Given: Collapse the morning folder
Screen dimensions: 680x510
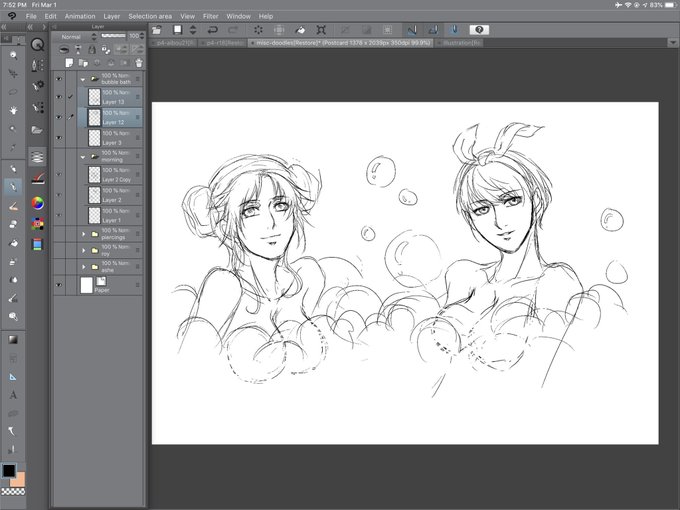Looking at the screenshot, I should tap(83, 157).
